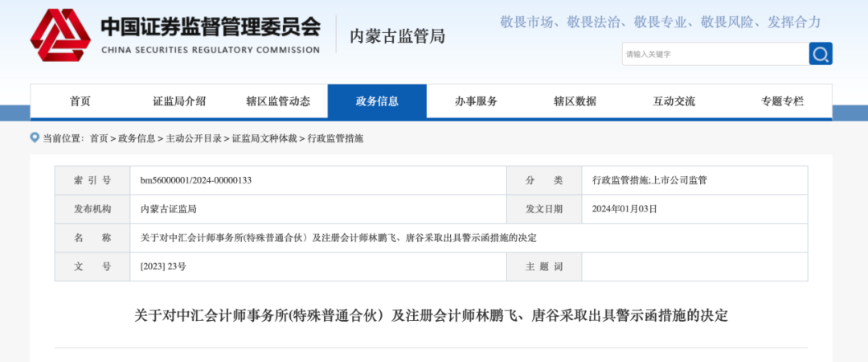Click 首页 in the breadcrumb trail

(x=99, y=138)
